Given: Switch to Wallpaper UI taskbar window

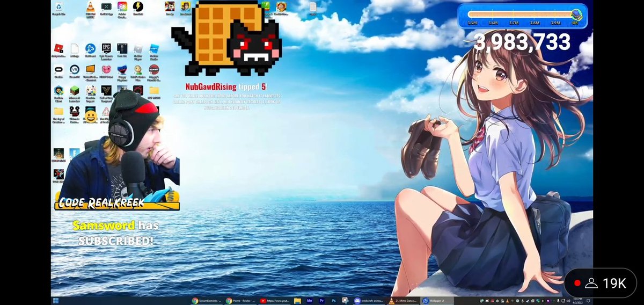Looking at the screenshot, I should (x=437, y=300).
